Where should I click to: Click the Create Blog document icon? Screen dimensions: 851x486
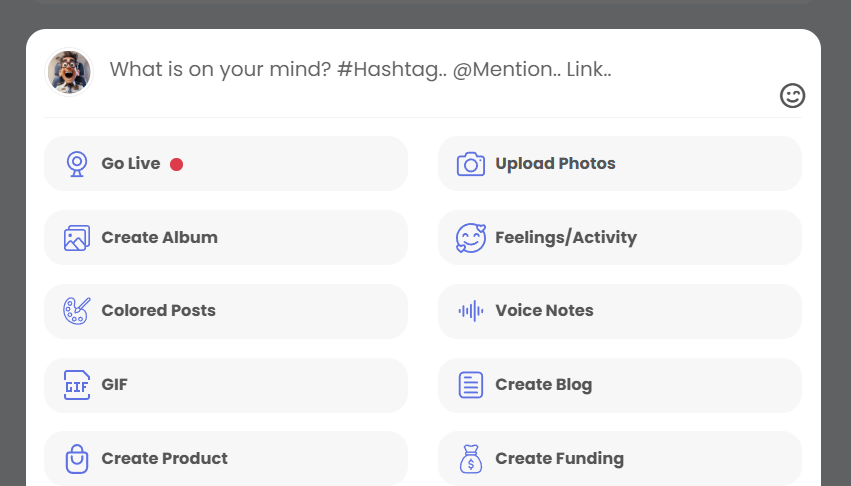[471, 385]
